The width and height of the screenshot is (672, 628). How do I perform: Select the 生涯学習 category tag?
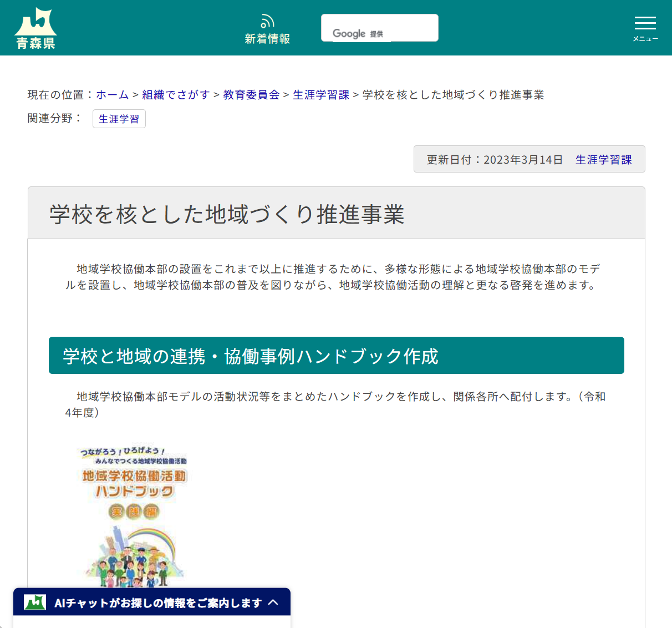click(119, 119)
